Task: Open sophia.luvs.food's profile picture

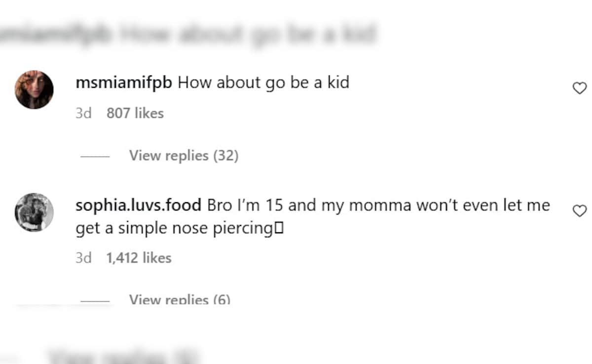Action: pos(34,212)
